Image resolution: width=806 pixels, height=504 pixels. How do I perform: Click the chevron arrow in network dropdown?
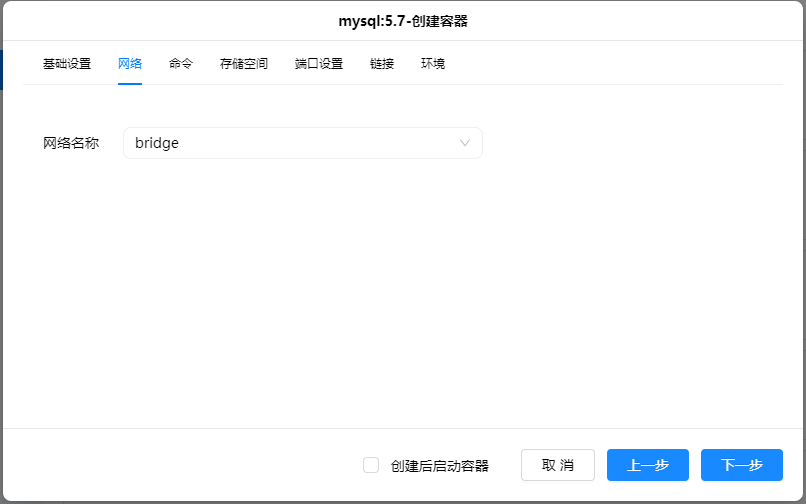pos(465,143)
